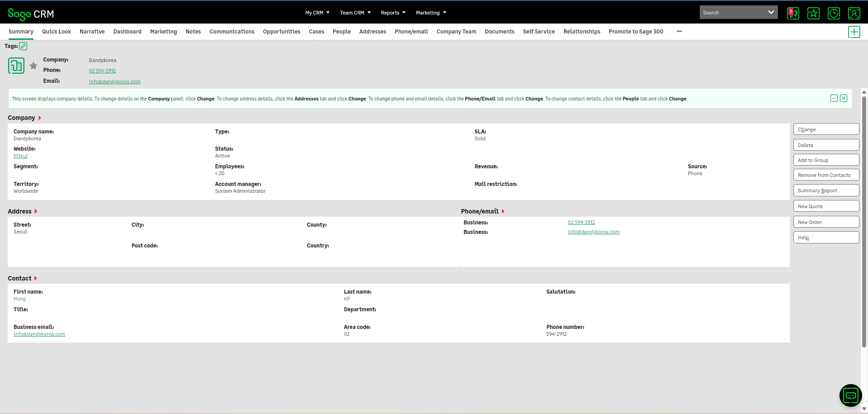Edit tags with the pencil icon
Image resolution: width=868 pixels, height=414 pixels.
coord(23,46)
